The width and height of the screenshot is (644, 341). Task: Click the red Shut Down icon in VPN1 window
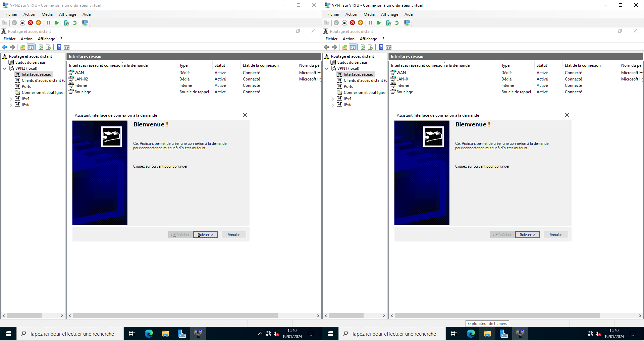click(x=352, y=23)
